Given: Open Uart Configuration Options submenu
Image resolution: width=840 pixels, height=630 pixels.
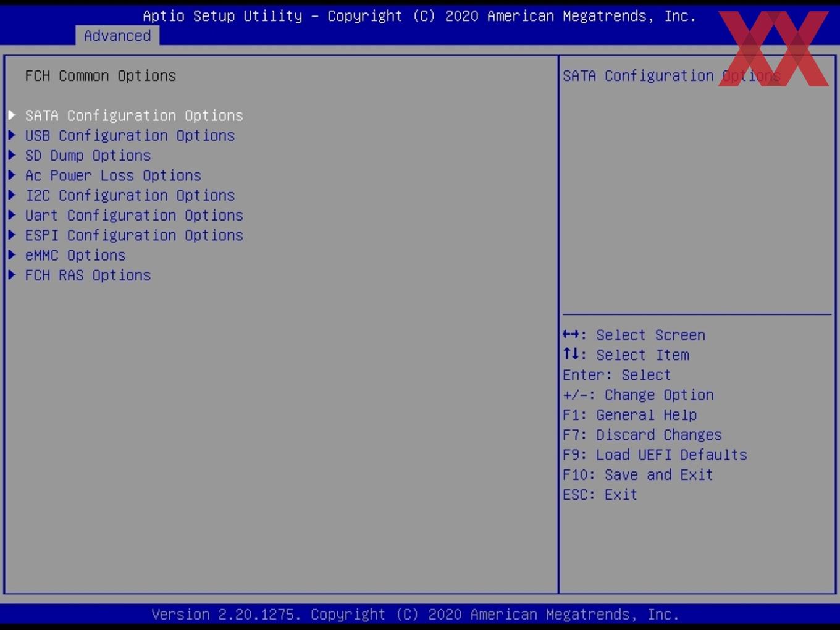Looking at the screenshot, I should (134, 215).
